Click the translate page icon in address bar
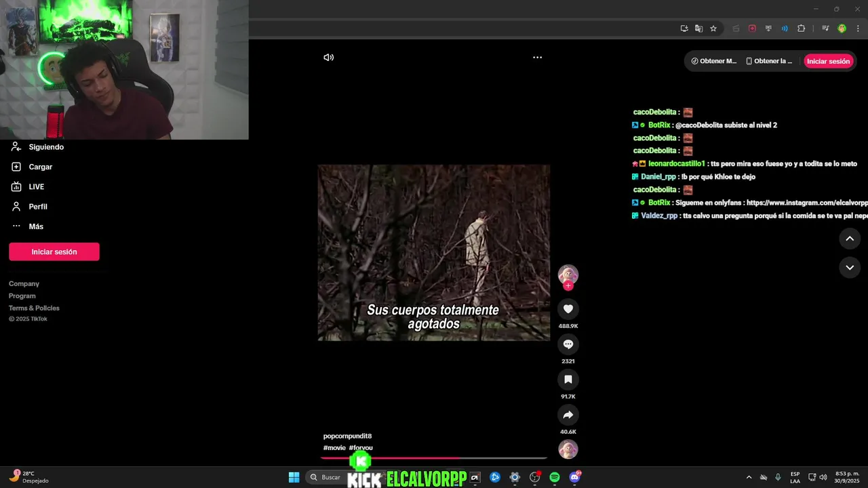The width and height of the screenshot is (868, 488). [x=698, y=28]
